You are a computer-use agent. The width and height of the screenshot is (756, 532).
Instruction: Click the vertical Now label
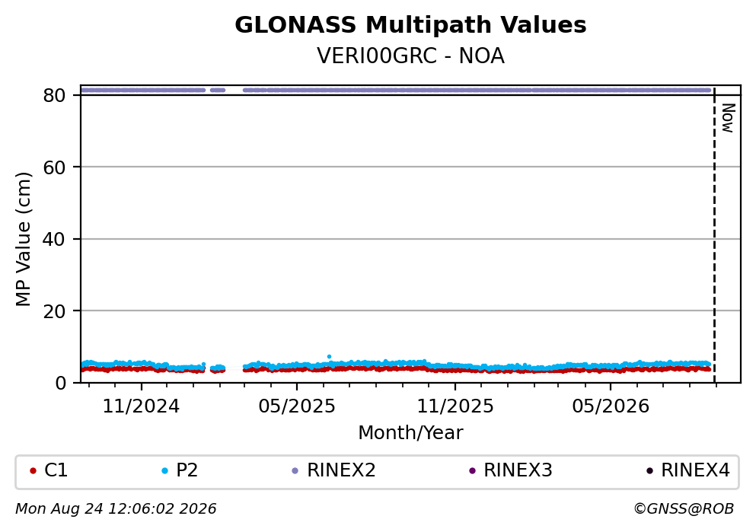pos(728,118)
